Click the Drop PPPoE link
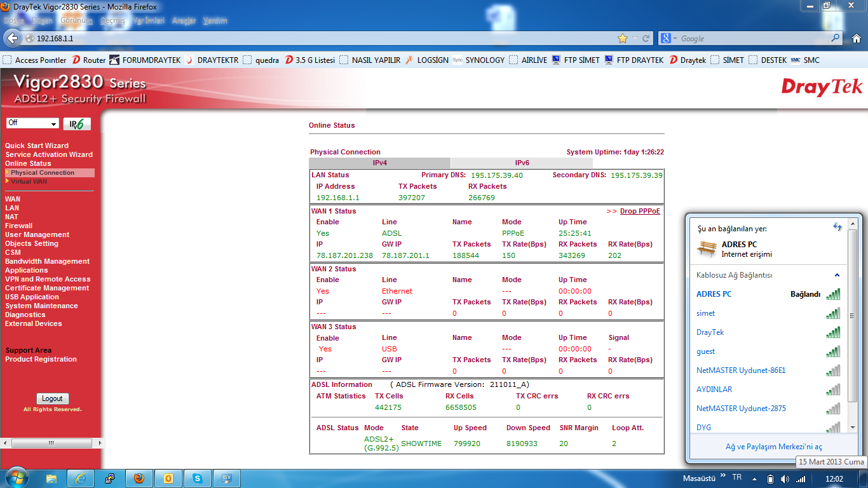This screenshot has height=488, width=868. 639,211
